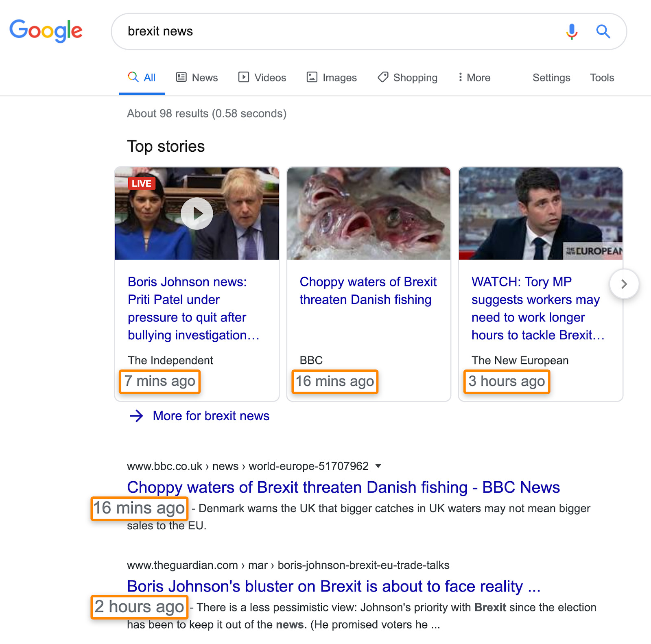Open the Tools menu
The height and width of the screenshot is (644, 651).
point(602,77)
